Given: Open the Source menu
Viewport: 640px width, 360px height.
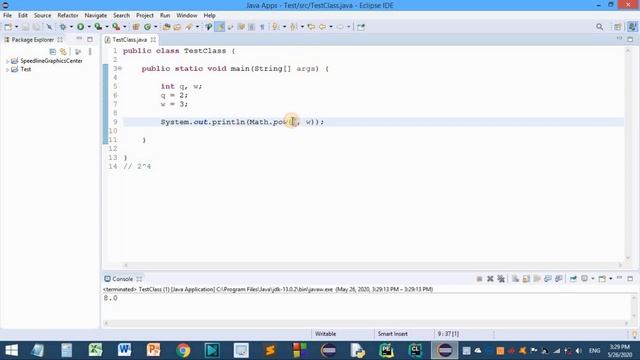Looking at the screenshot, I should [42, 15].
